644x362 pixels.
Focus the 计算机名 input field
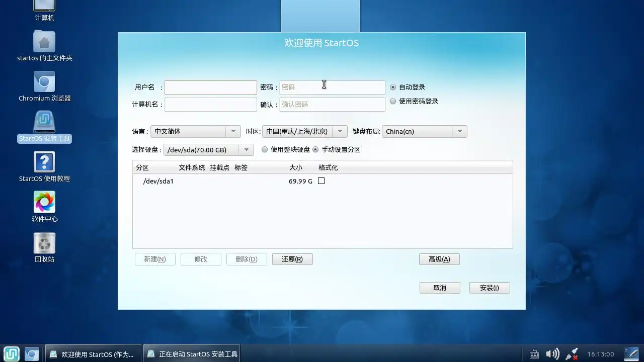pyautogui.click(x=211, y=105)
